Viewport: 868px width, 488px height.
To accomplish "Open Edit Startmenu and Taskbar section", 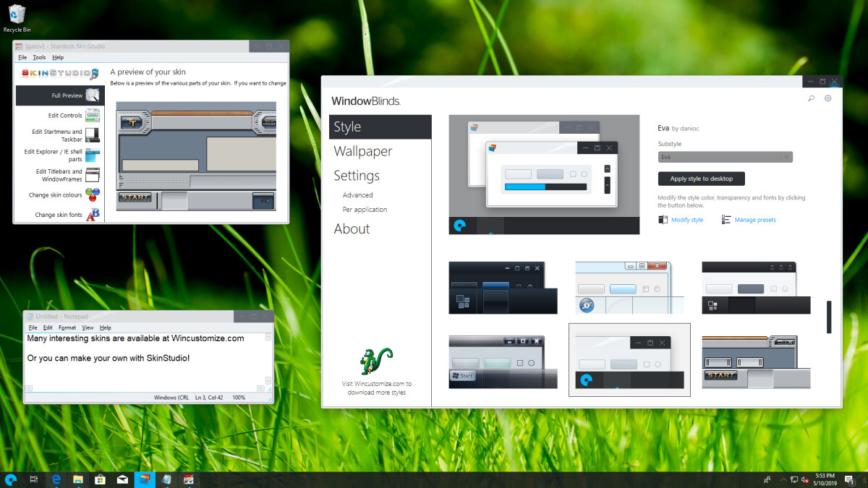I will tap(59, 134).
